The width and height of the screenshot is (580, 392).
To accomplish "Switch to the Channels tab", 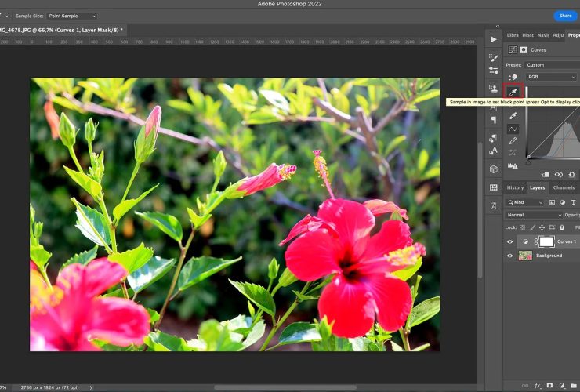I will tap(564, 187).
